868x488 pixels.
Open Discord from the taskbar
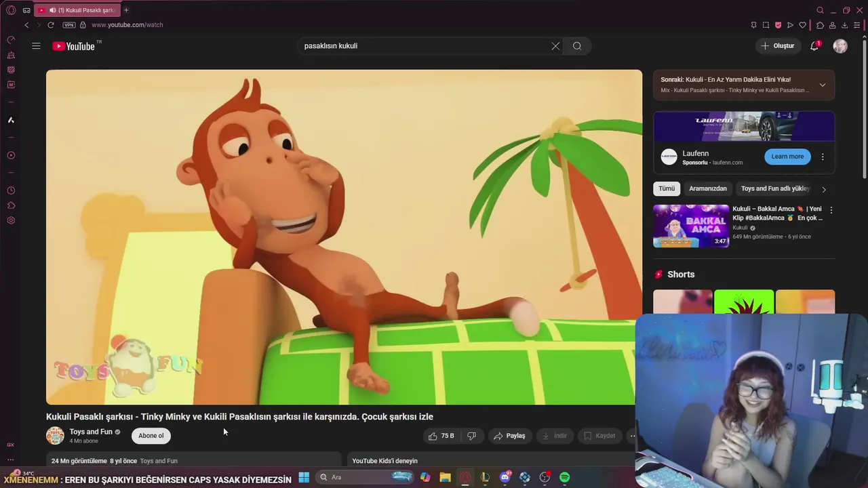(505, 477)
